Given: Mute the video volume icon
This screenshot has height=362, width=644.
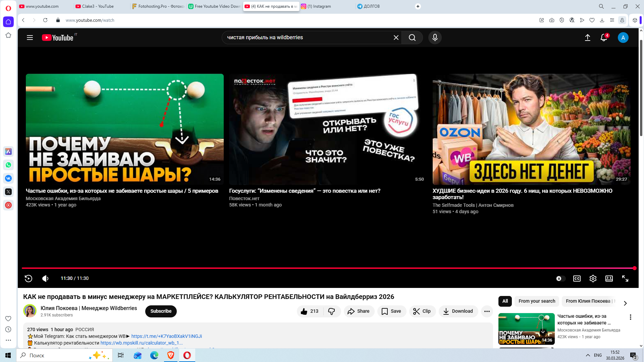Looking at the screenshot, I should [x=45, y=278].
